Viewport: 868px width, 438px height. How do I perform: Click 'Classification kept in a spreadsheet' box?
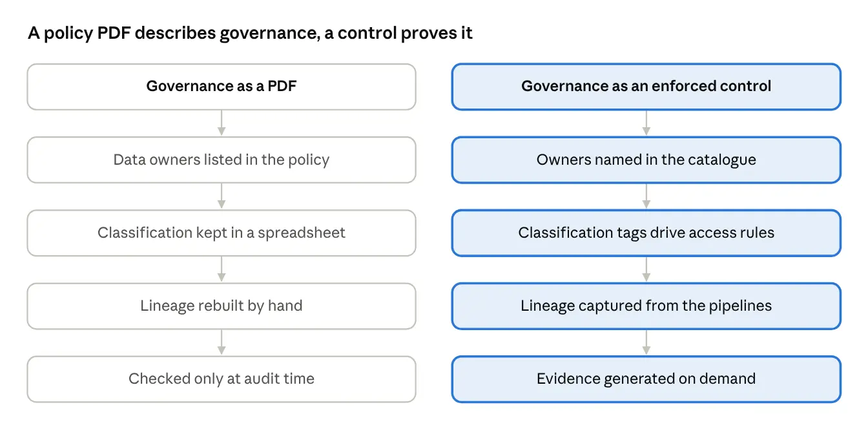coord(222,233)
